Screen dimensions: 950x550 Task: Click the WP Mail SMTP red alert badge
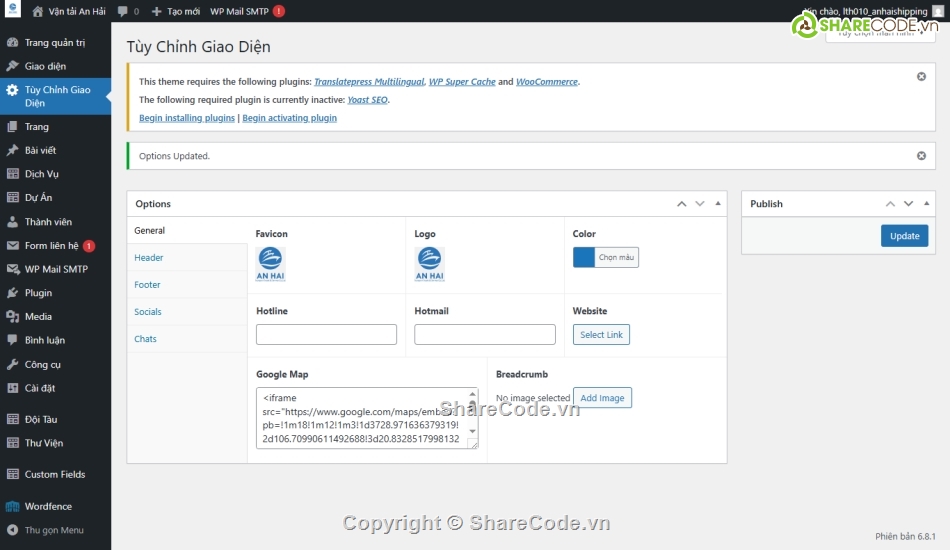[x=279, y=12]
